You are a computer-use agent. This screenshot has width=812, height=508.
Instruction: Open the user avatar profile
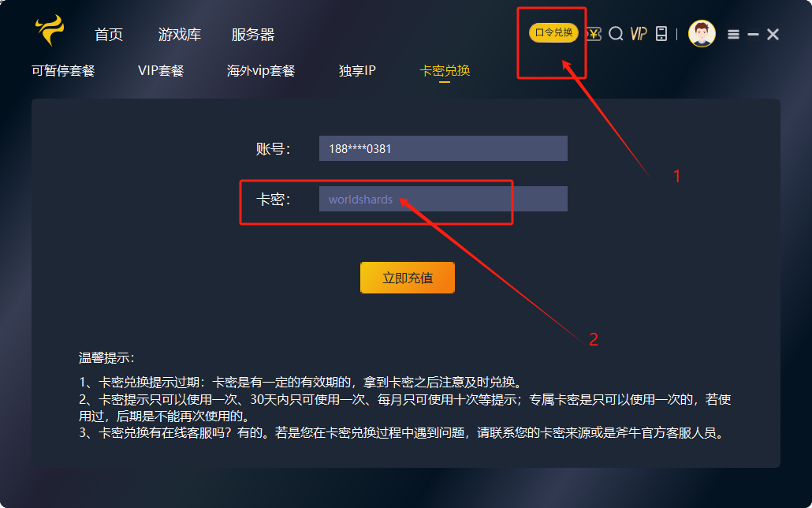[702, 34]
